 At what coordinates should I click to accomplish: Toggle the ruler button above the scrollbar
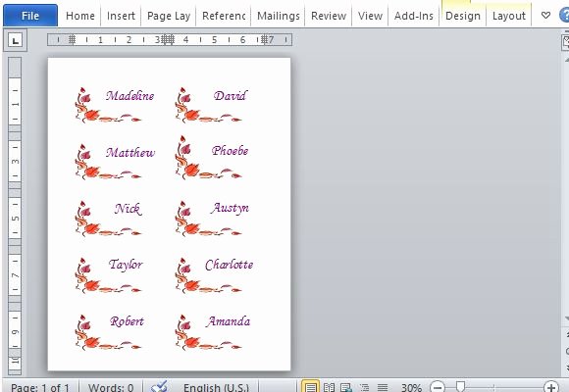click(565, 42)
